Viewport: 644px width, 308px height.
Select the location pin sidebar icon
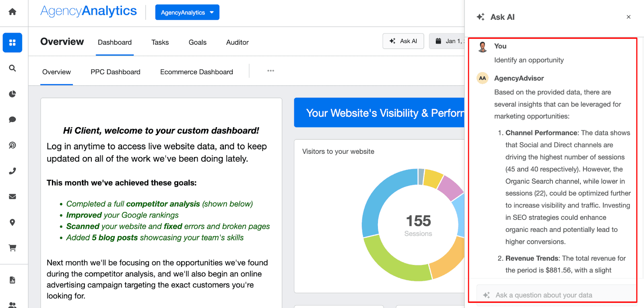click(12, 222)
